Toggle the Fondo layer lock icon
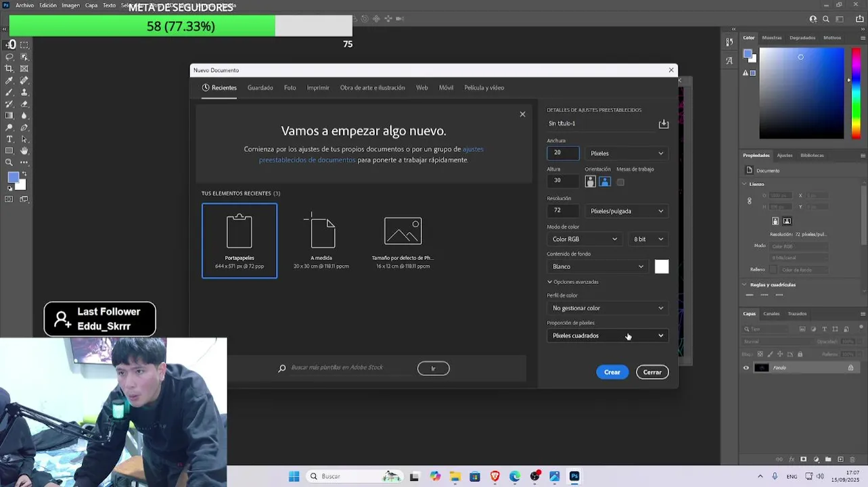 click(x=850, y=368)
